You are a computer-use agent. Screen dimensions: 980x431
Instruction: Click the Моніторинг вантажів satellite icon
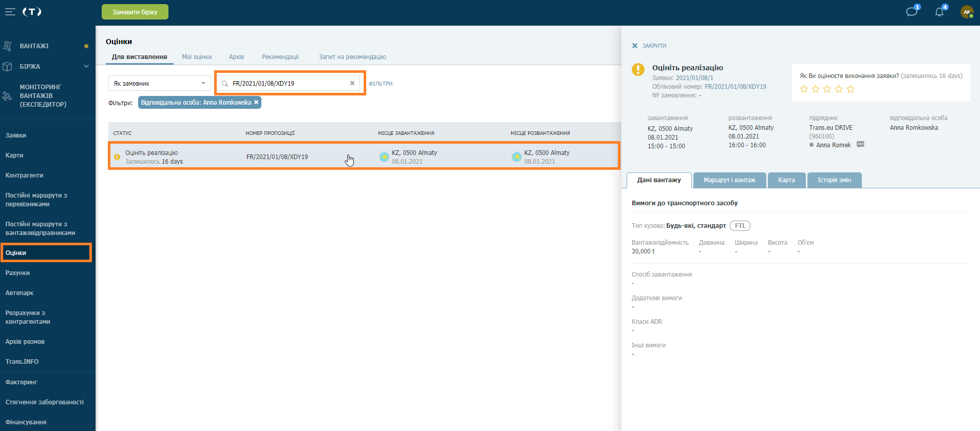coord(7,96)
